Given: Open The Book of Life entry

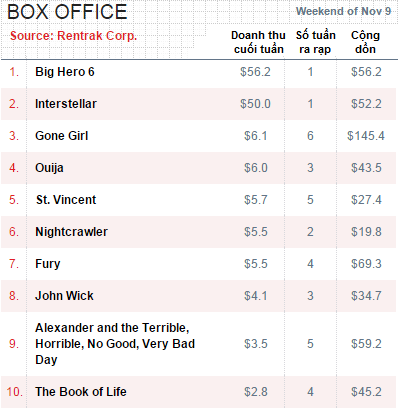Looking at the screenshot, I should point(81,392).
